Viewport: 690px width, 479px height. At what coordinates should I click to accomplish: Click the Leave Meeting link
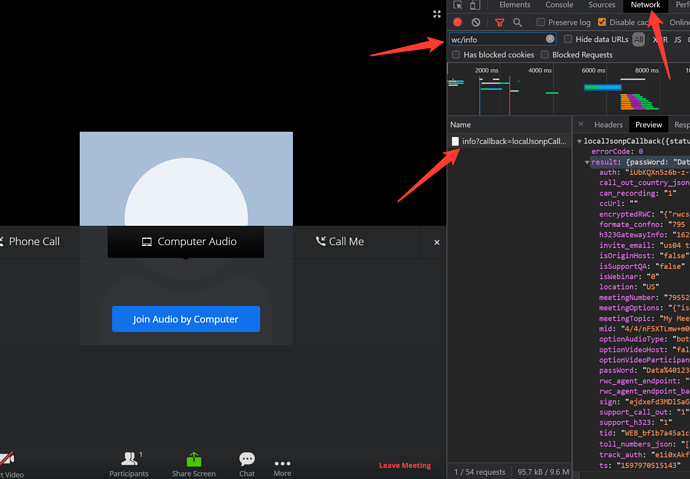[x=404, y=465]
